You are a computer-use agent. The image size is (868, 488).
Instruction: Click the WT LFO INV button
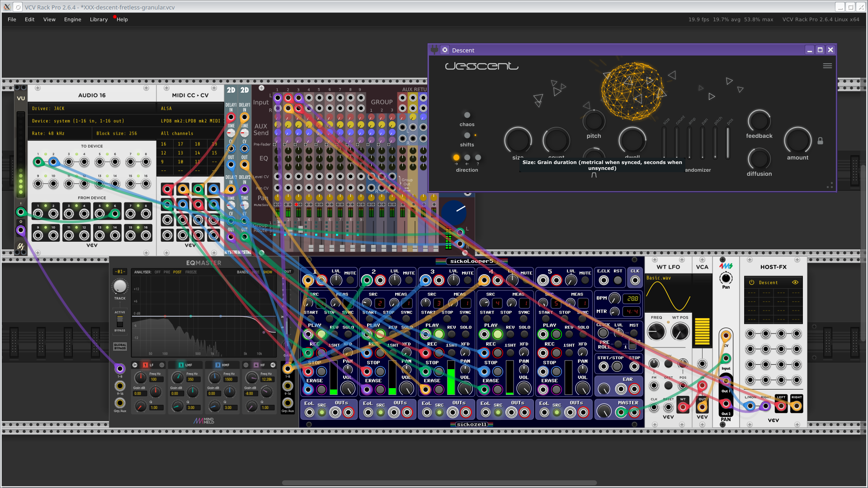668,363
